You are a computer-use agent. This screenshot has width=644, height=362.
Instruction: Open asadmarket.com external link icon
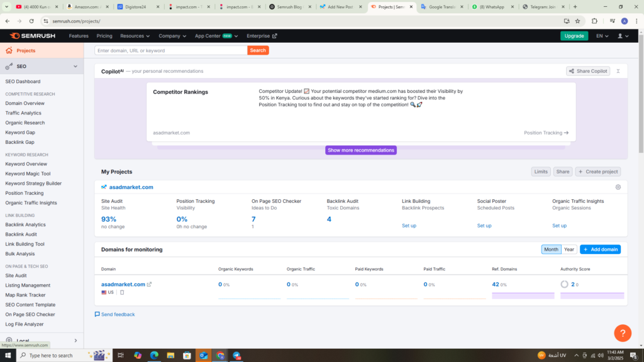[x=149, y=284]
